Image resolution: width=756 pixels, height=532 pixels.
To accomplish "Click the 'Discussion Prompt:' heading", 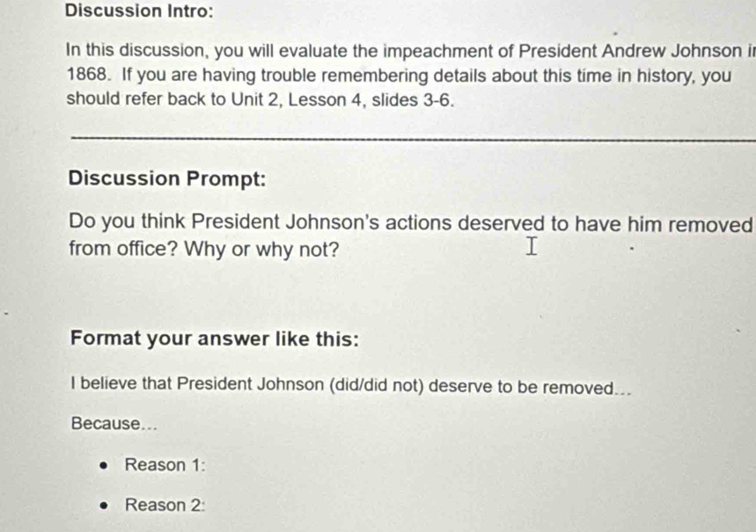I will click(x=167, y=179).
